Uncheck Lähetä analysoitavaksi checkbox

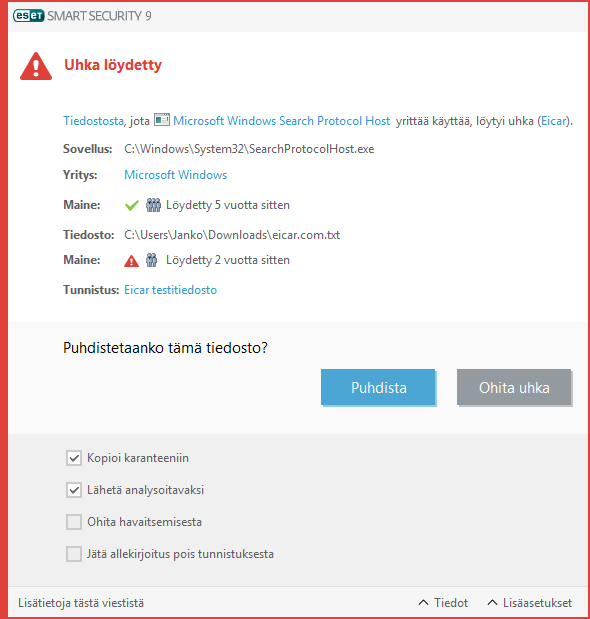[x=74, y=490]
